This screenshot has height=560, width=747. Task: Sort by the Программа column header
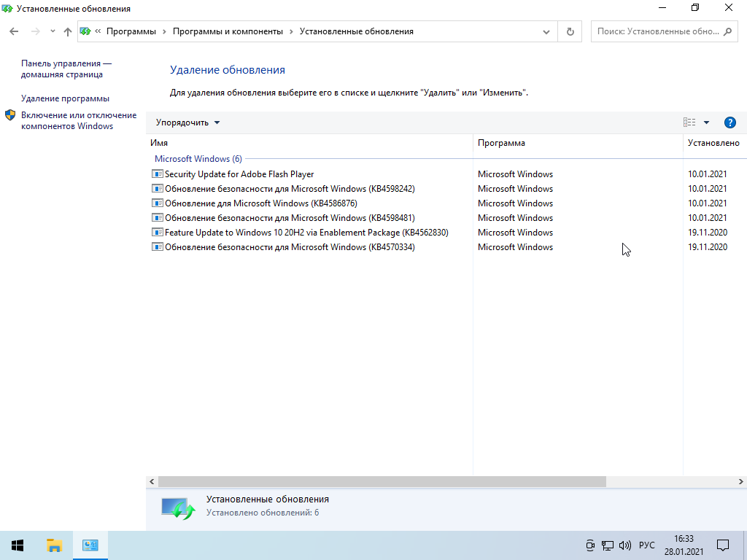[578, 143]
